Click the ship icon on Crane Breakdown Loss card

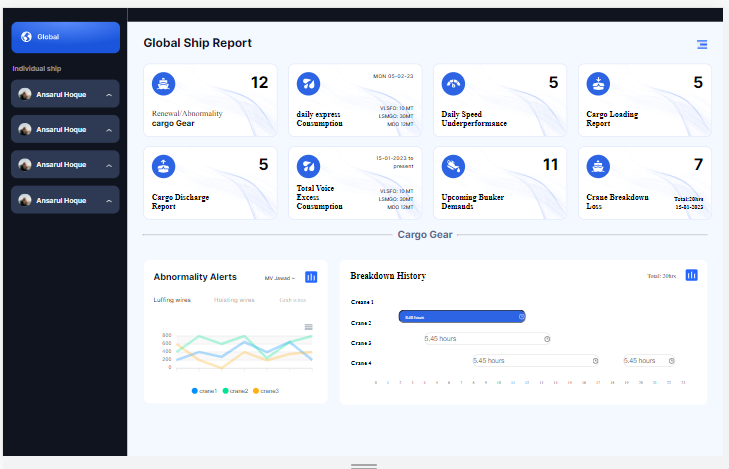click(598, 166)
